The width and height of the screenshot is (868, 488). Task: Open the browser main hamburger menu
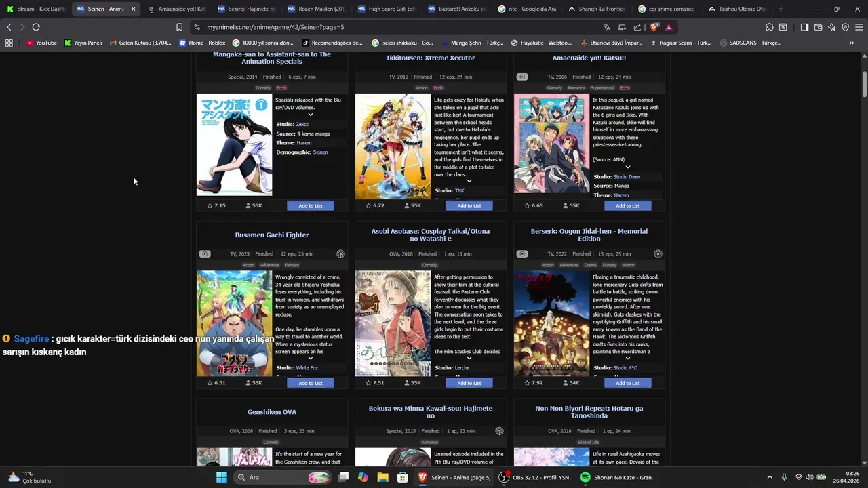pos(859,27)
